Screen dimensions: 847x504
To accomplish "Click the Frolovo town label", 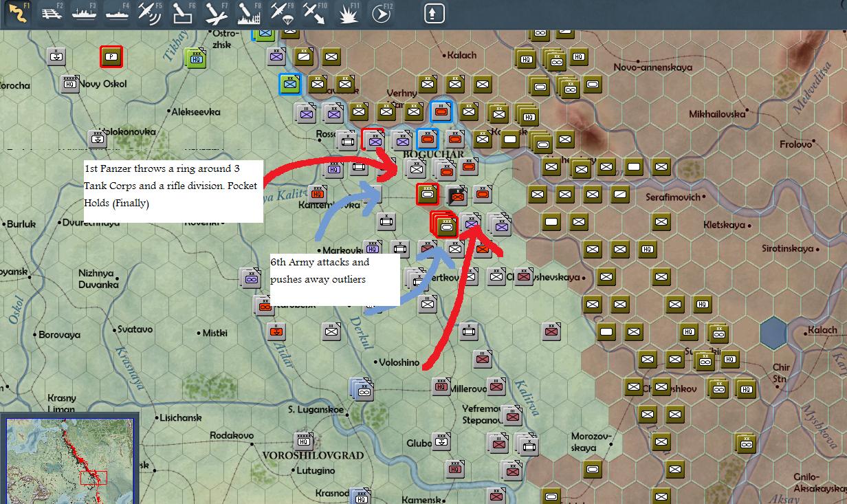I will click(x=795, y=144).
